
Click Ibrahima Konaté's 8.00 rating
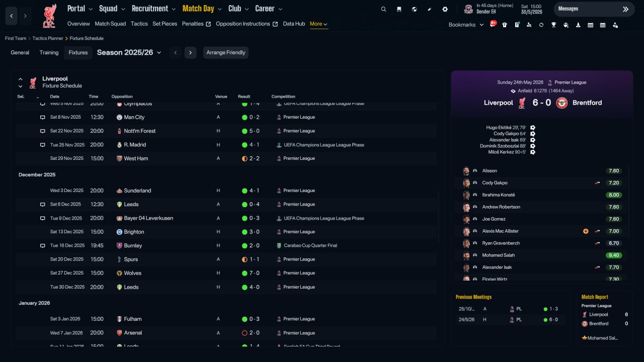[x=614, y=195]
